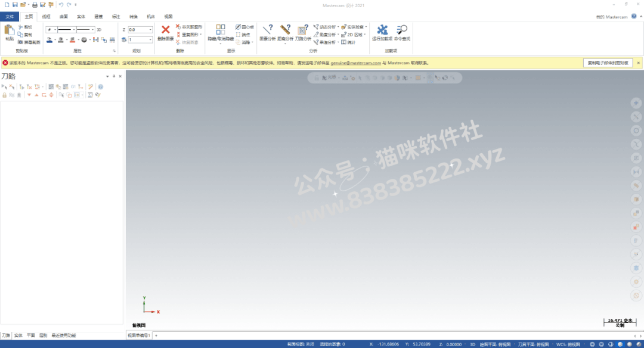Click the Mastercam help question icon top right
Screen dimensions: 644x348
634,17
